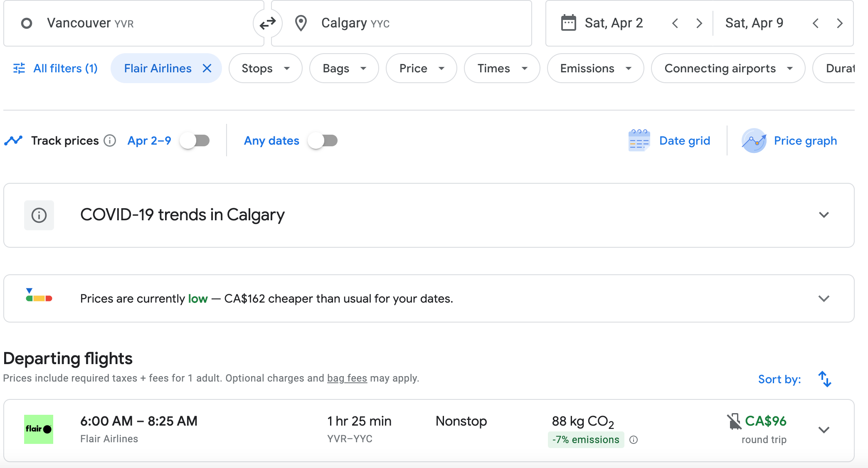Click the emissions info icon
The width and height of the screenshot is (868, 468).
click(x=634, y=440)
